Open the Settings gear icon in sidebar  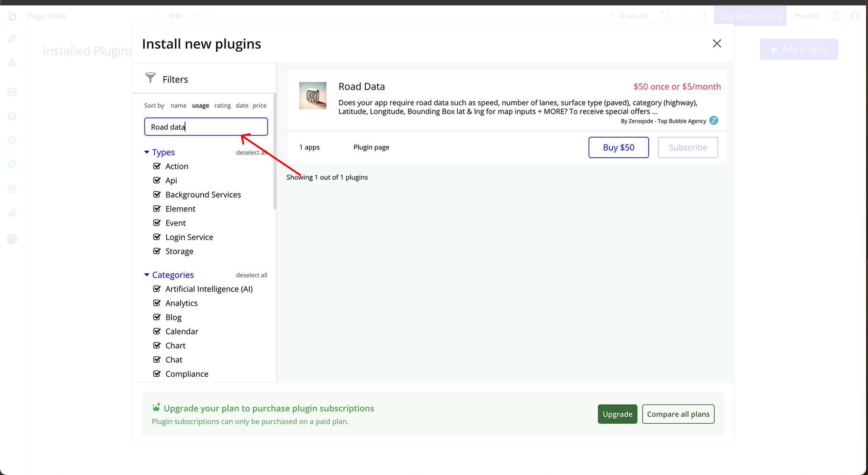(x=12, y=189)
